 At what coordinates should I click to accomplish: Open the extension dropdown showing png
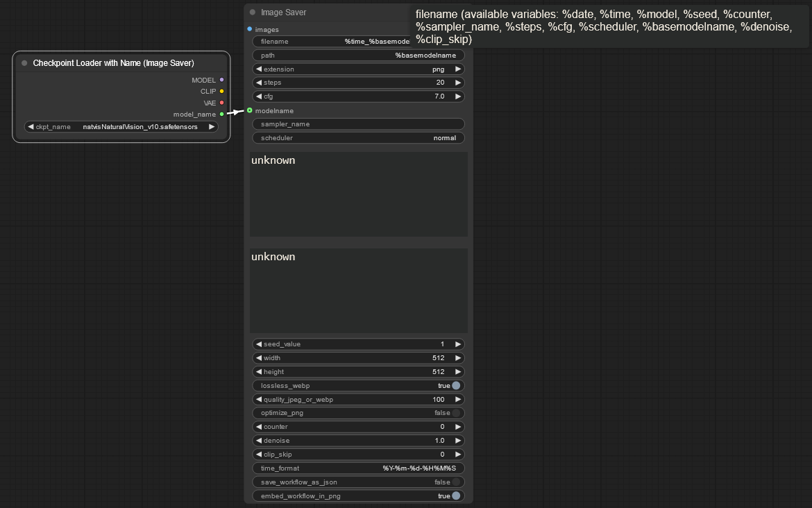coord(358,69)
